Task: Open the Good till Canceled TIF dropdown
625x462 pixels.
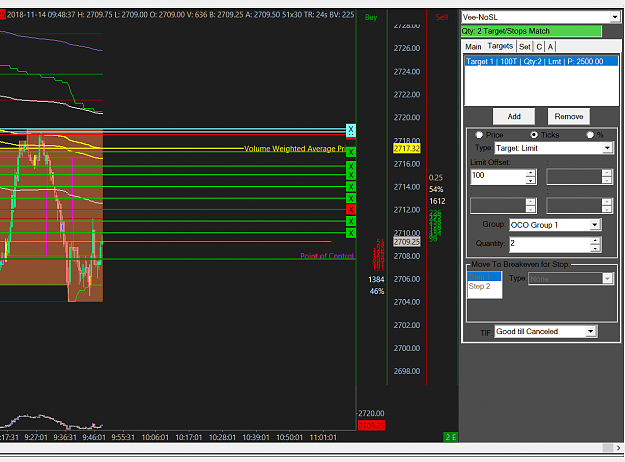Action: (x=590, y=331)
